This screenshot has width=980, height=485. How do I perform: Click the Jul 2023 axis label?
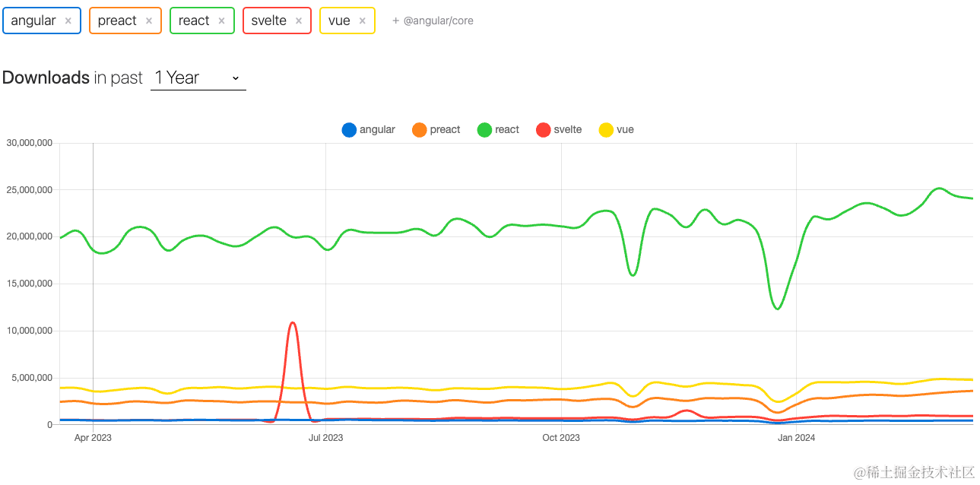point(325,438)
